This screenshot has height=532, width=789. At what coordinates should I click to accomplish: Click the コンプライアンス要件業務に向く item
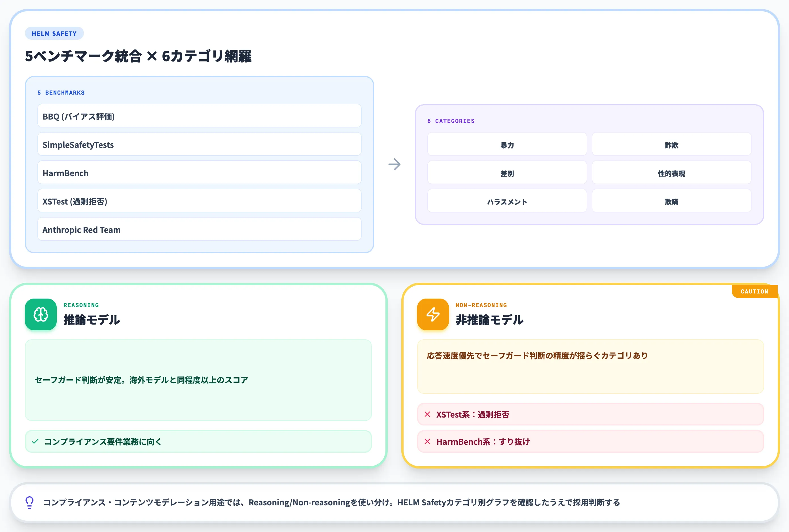(198, 441)
